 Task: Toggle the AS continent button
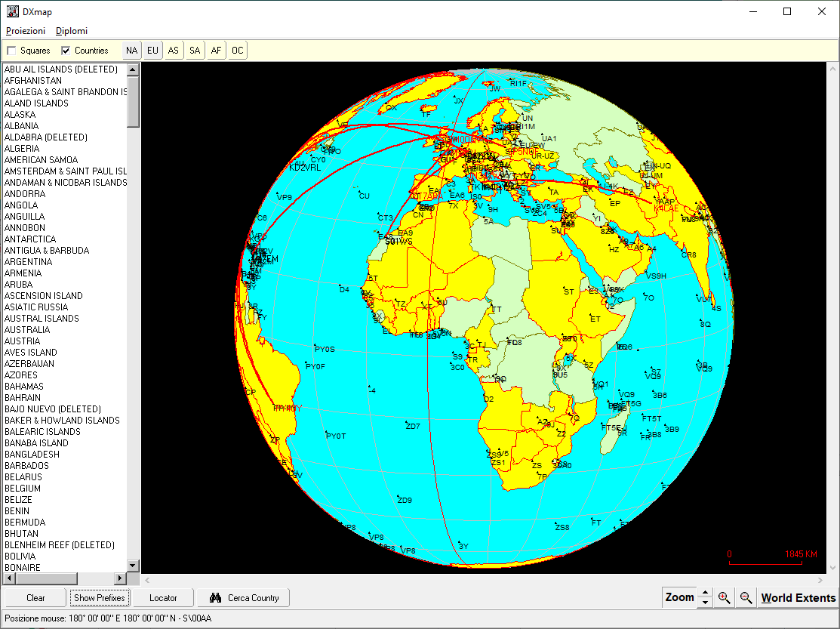point(173,51)
